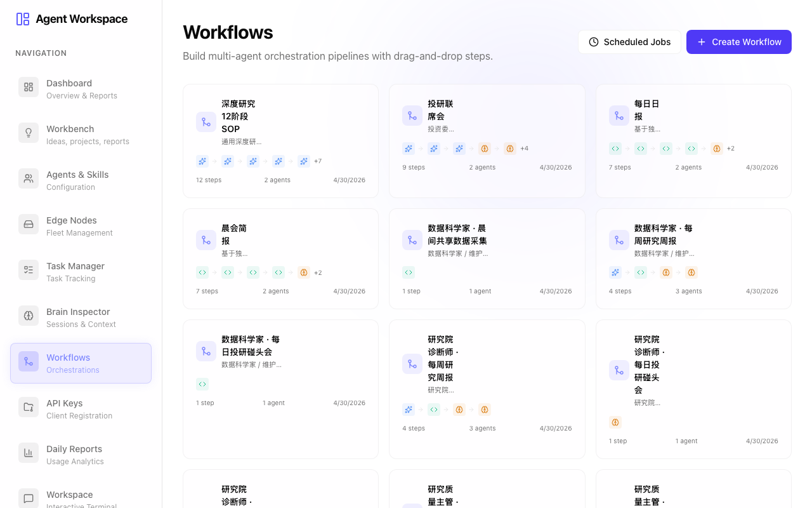Click the "+4" more-steps label on 投研联席会 card
The height and width of the screenshot is (508, 812).
525,149
